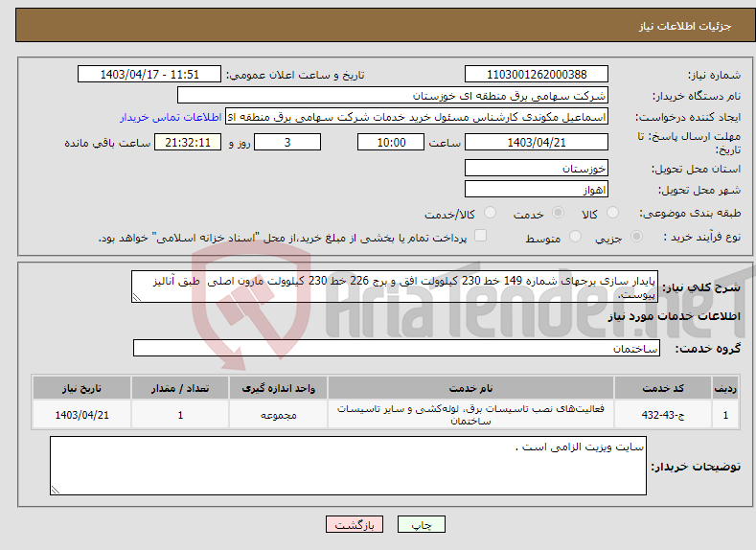Click the unit cell مجموعه
Viewport: 756px width, 550px height.
pyautogui.click(x=278, y=415)
